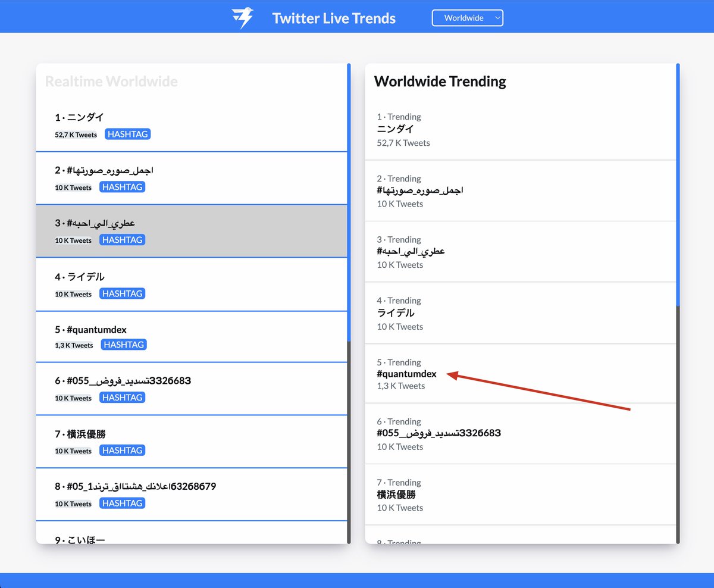Open Worldwide Trending item ニンダイ

(x=521, y=130)
